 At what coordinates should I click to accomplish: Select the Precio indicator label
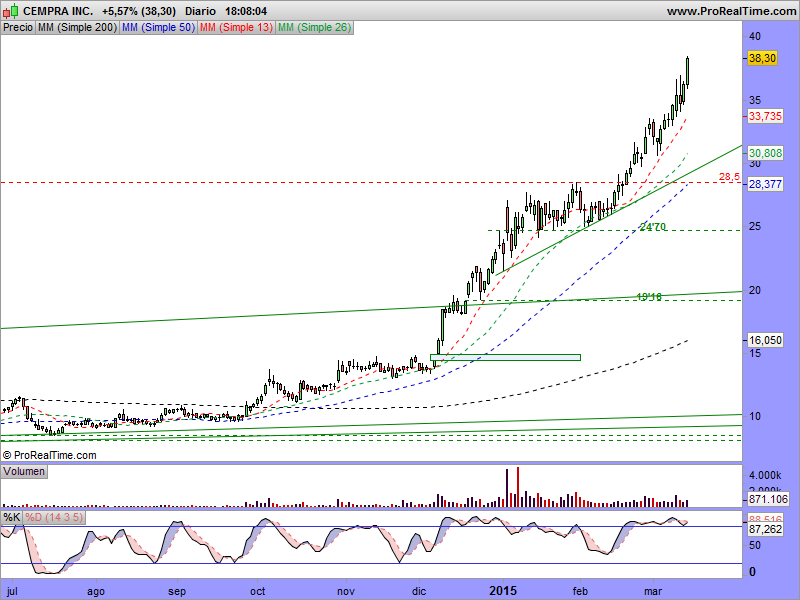[18, 28]
